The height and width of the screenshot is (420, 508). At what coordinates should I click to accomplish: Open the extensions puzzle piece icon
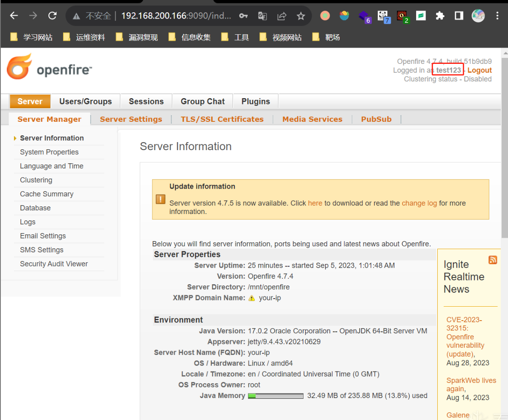[x=440, y=16]
